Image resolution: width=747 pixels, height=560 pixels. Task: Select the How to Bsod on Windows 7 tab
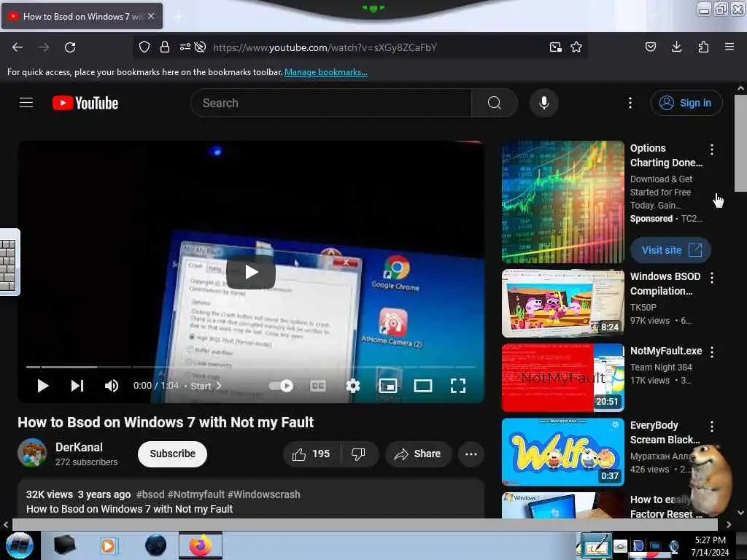pos(82,16)
